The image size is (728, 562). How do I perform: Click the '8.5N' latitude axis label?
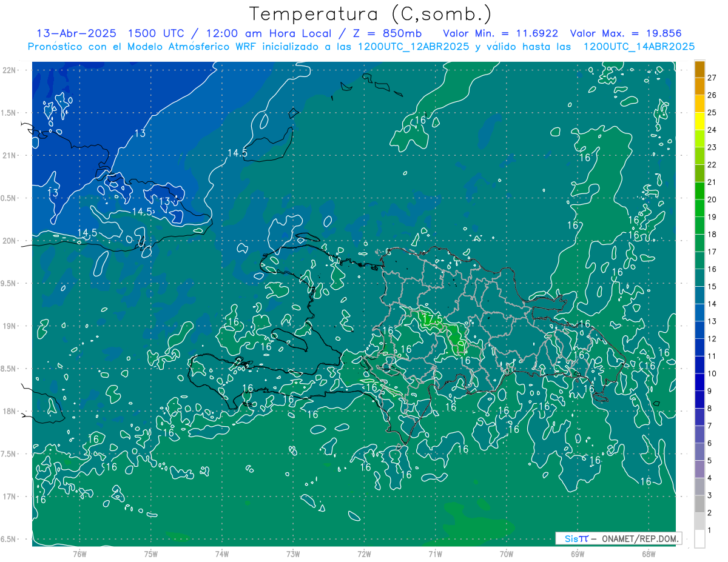(x=9, y=369)
